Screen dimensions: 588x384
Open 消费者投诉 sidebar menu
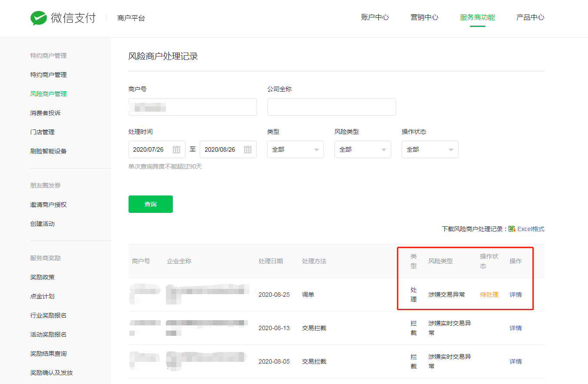pos(45,113)
